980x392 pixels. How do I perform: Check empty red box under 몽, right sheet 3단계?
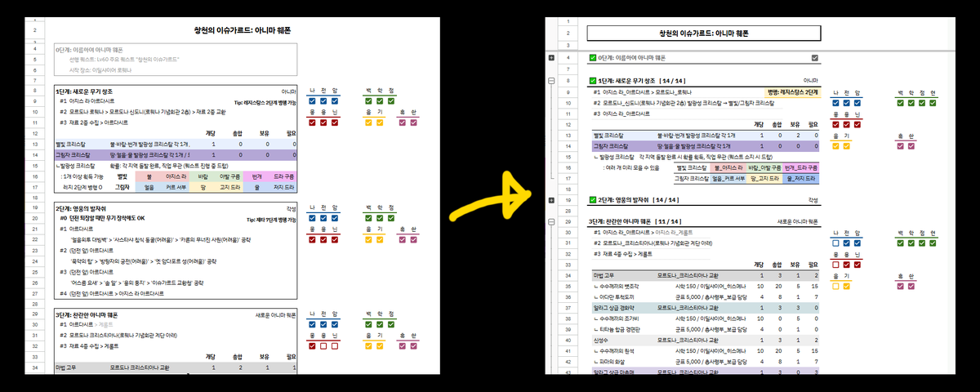click(x=835, y=265)
